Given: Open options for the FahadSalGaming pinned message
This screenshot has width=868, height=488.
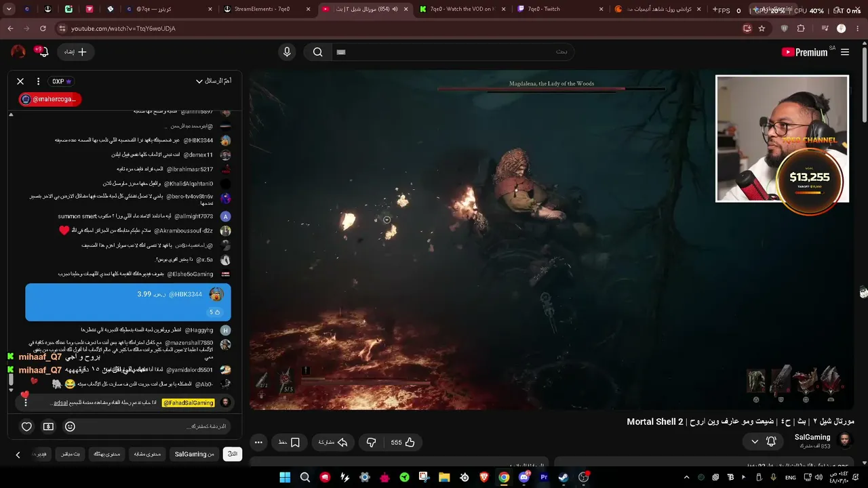Looking at the screenshot, I should click(x=25, y=403).
